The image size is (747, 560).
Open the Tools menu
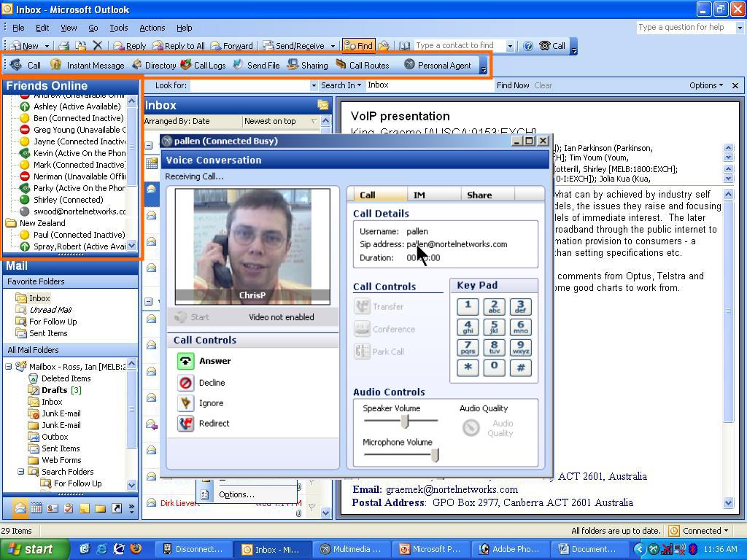[x=119, y=28]
